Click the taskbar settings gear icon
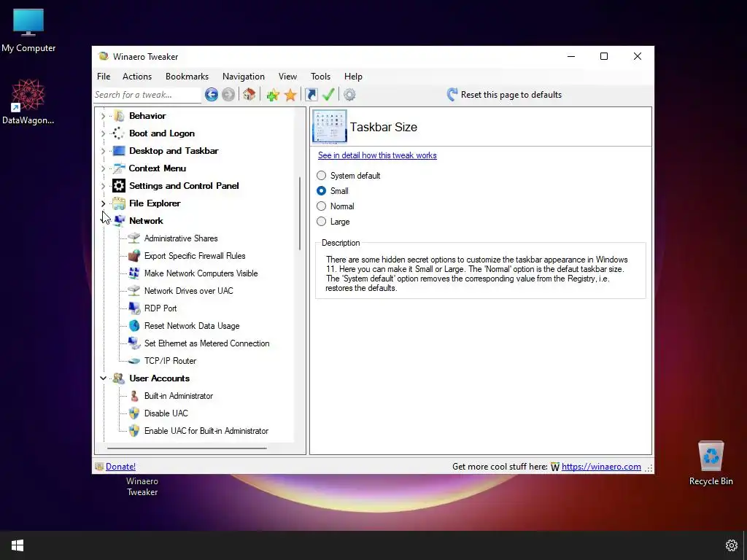This screenshot has width=747, height=560. click(731, 545)
